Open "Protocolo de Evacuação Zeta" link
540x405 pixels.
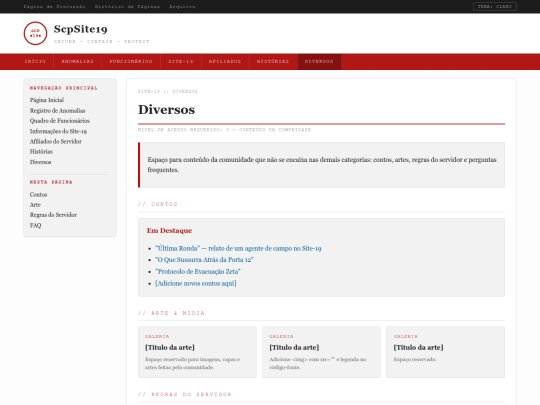198,271
